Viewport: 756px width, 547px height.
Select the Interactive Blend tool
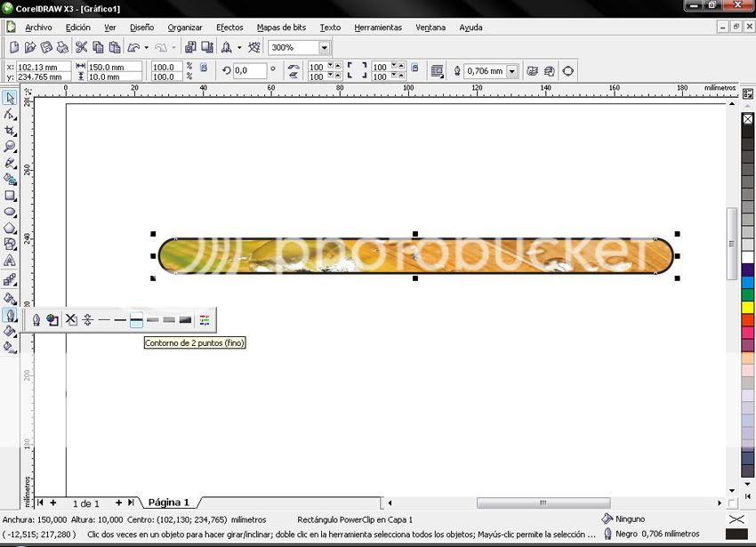click(x=10, y=280)
